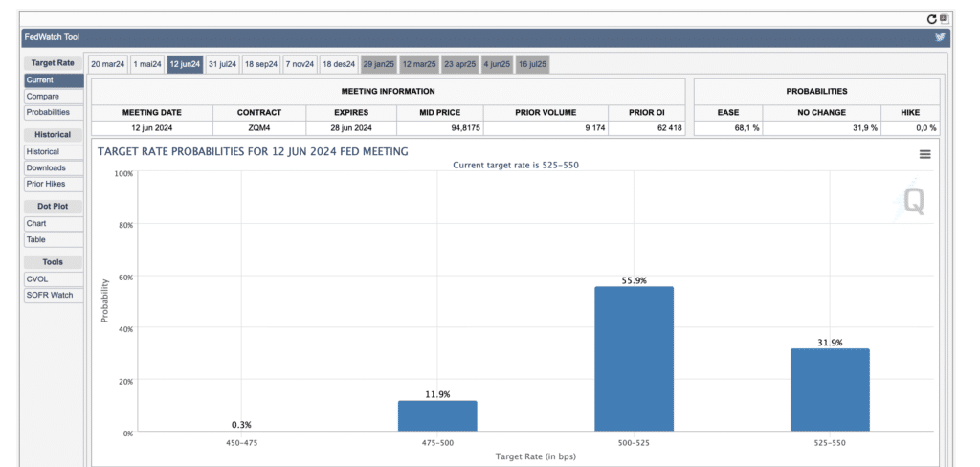Click the Tools sidebar section heading
Image resolution: width=980 pixels, height=467 pixels.
point(54,262)
